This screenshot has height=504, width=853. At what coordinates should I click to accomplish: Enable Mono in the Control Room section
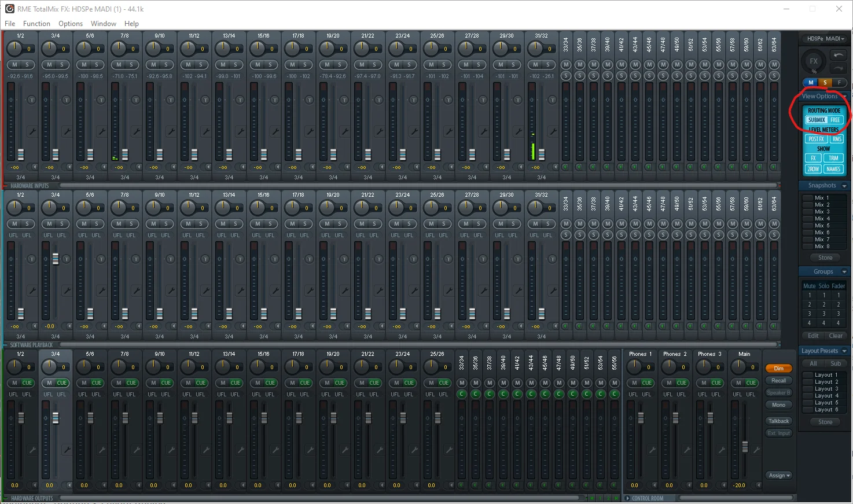coord(778,405)
